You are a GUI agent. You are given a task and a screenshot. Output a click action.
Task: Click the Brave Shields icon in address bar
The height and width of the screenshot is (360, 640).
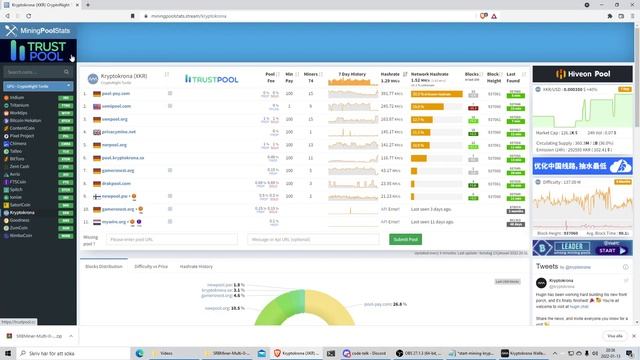tap(484, 16)
